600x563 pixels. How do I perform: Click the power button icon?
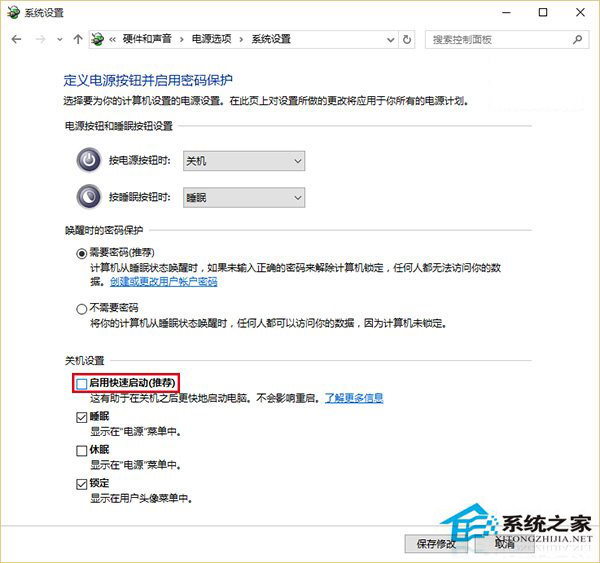tap(89, 160)
